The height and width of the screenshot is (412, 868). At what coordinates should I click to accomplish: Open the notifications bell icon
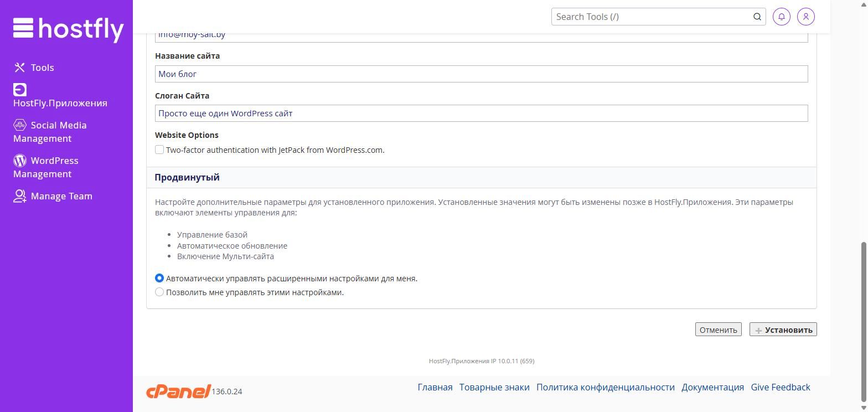(782, 17)
